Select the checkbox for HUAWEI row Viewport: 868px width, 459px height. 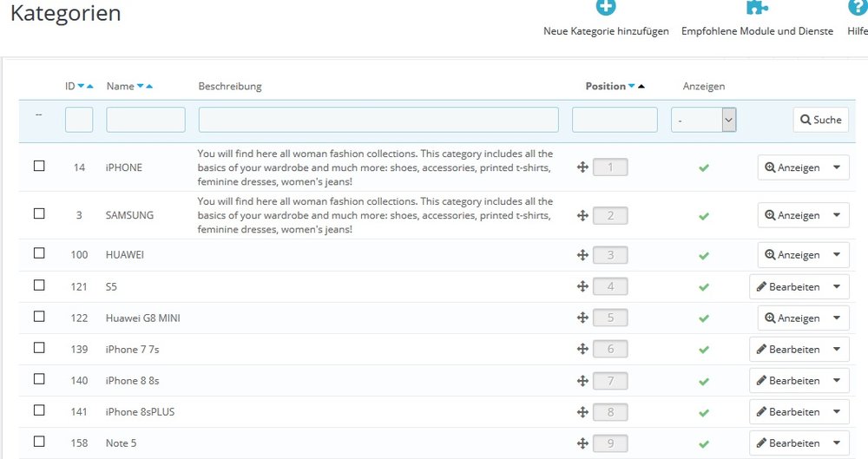click(x=39, y=253)
